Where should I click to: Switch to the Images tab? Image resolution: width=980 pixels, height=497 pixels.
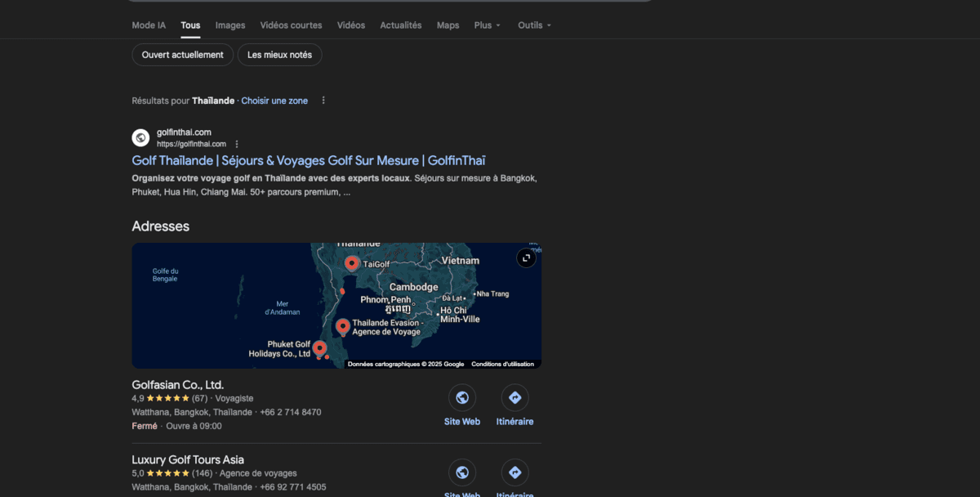click(230, 25)
